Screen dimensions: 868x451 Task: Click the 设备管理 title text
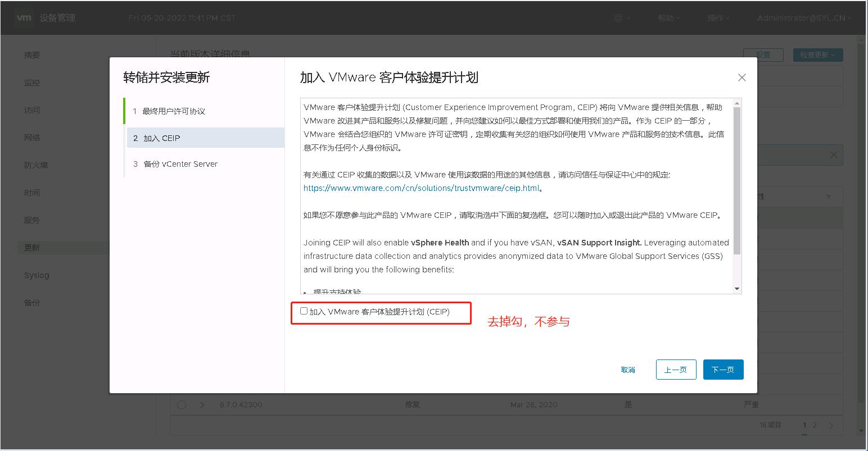(x=57, y=18)
